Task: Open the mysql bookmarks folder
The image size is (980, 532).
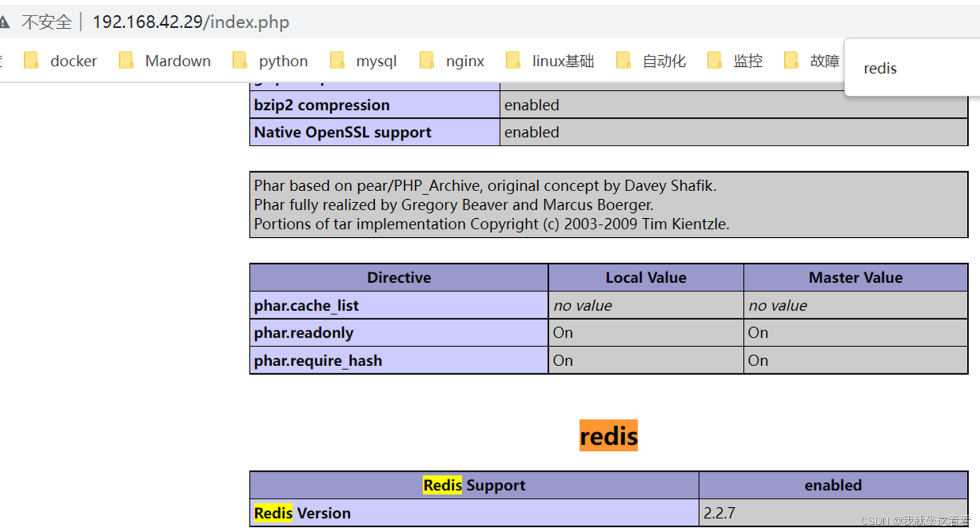Action: pos(377,60)
